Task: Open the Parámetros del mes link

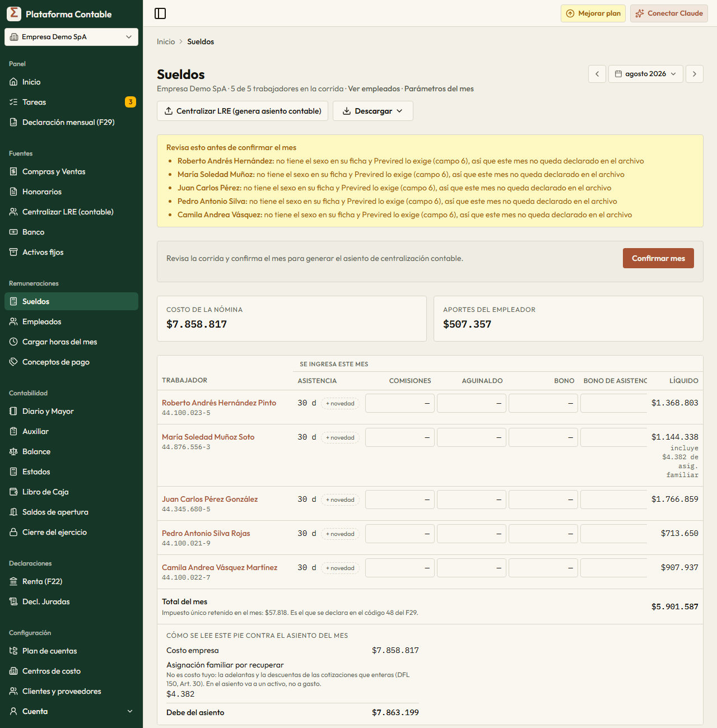Action: point(439,88)
